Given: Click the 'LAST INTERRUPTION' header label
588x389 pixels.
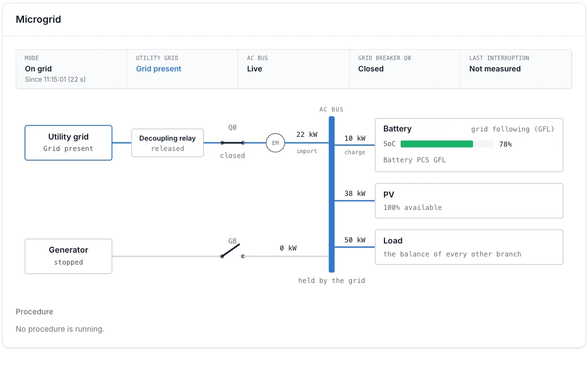Looking at the screenshot, I should (x=499, y=58).
